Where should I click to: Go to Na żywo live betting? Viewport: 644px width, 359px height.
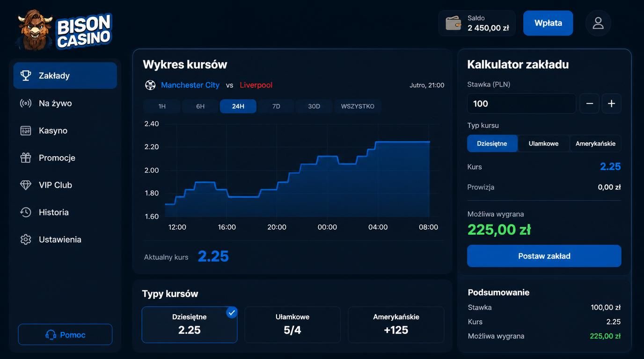click(65, 103)
